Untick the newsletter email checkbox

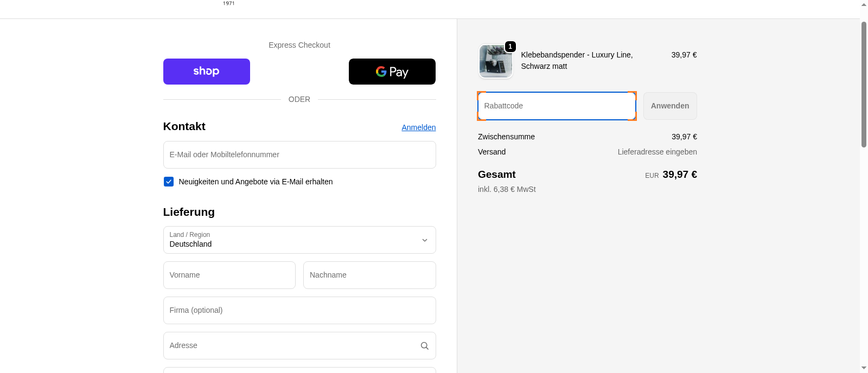click(169, 182)
